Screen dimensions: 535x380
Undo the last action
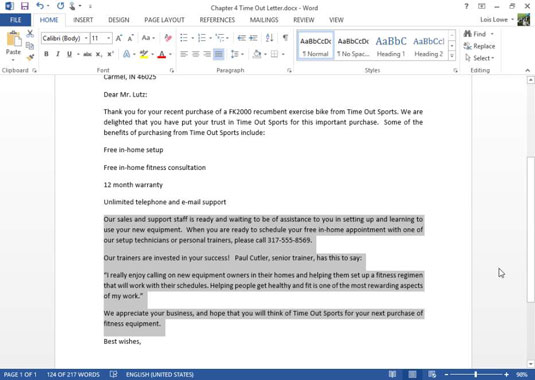(40, 6)
